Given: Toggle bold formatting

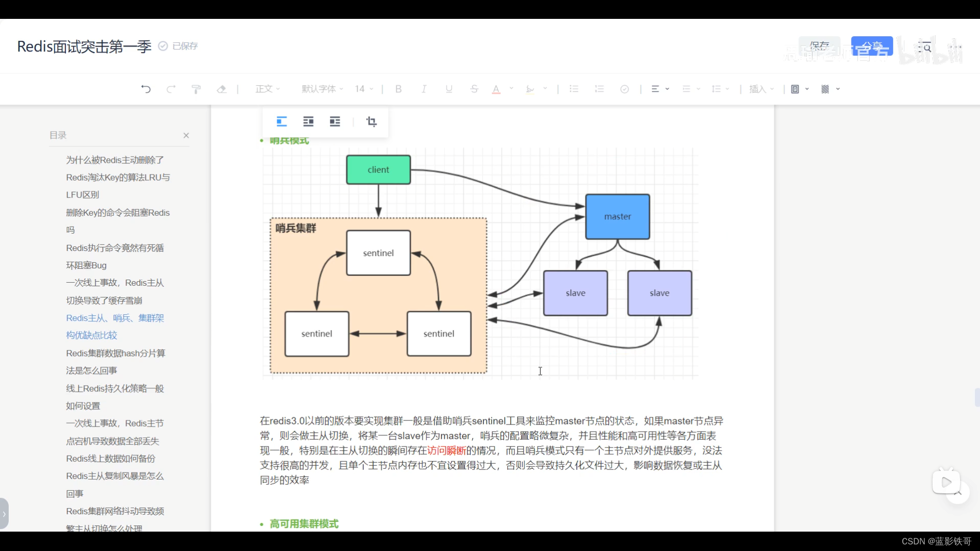Looking at the screenshot, I should pos(399,89).
